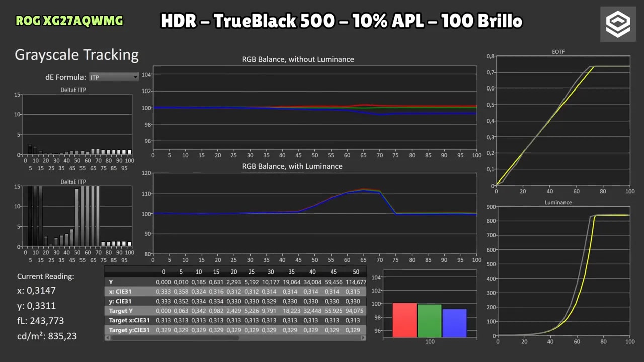Click the Target Y cell '18,223'
Viewport: 644px width, 362px height.
point(292,311)
